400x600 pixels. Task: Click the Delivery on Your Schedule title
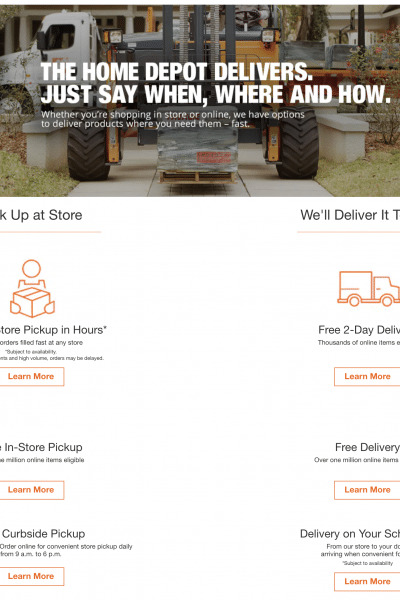coord(350,533)
